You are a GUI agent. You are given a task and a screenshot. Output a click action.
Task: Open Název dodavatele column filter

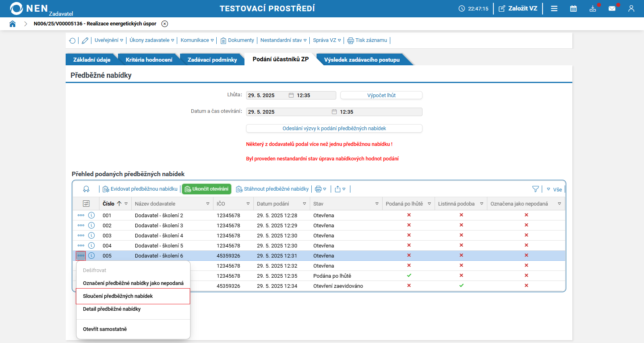point(208,204)
